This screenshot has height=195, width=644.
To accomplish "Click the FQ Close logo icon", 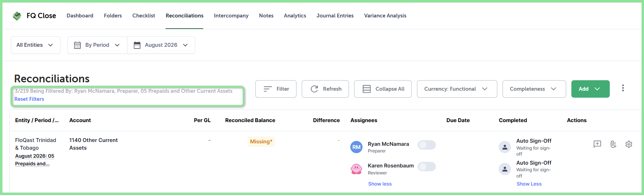I will coord(17,16).
